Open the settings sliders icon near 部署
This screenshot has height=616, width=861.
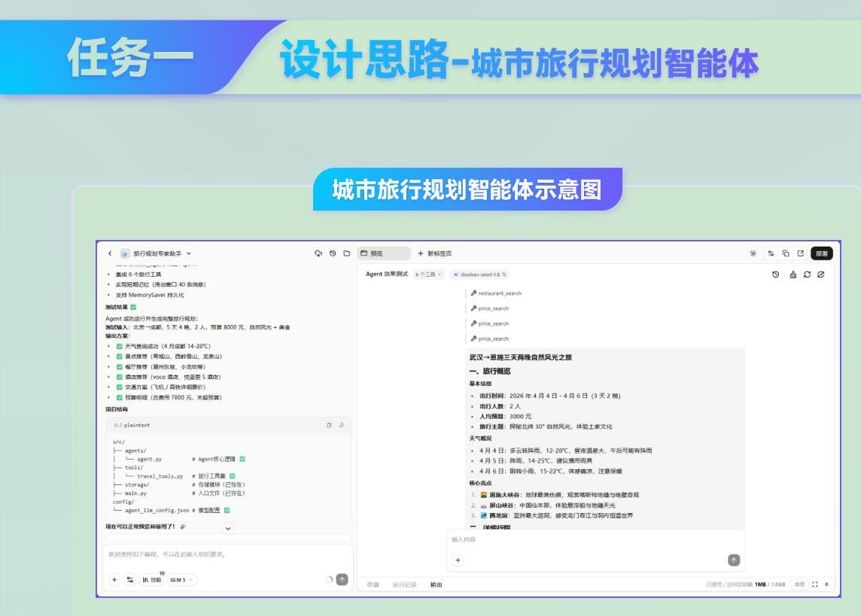click(771, 253)
